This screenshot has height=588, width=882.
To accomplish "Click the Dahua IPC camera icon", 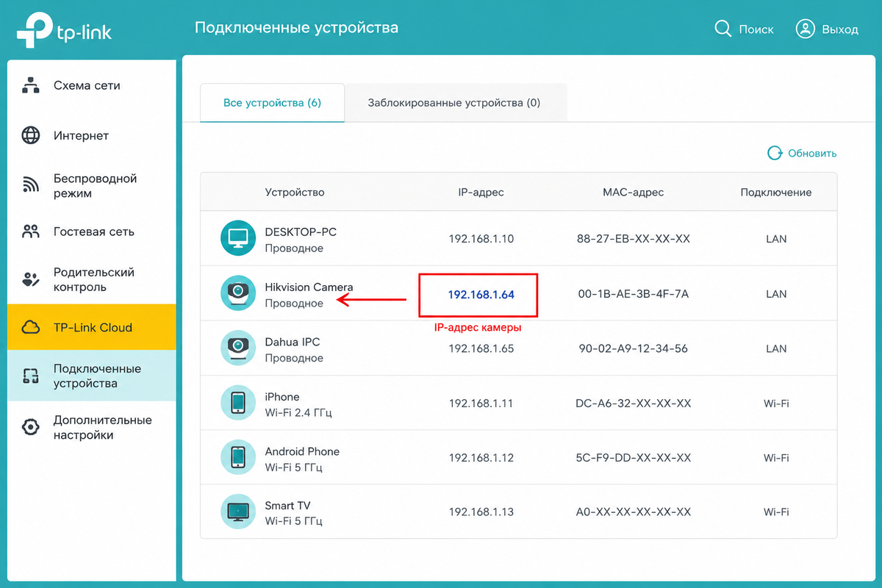I will [238, 348].
